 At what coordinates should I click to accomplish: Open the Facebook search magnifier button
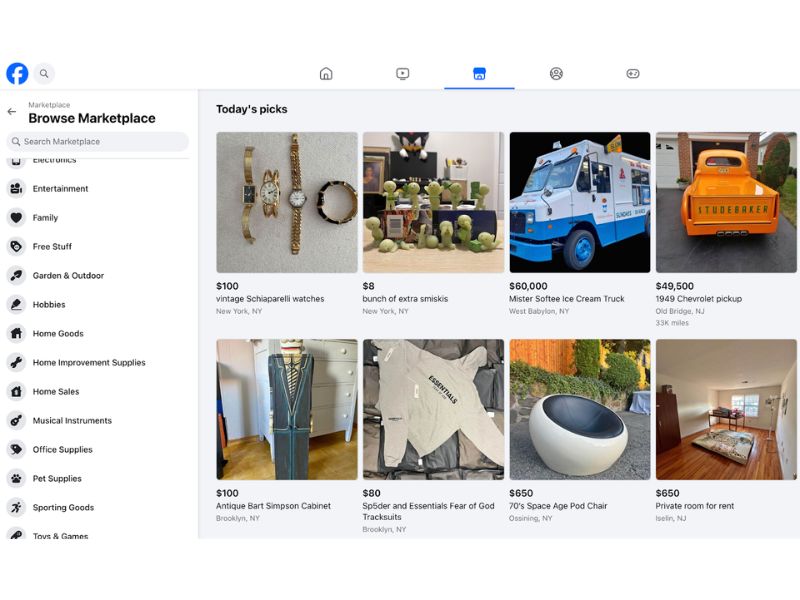(x=44, y=73)
